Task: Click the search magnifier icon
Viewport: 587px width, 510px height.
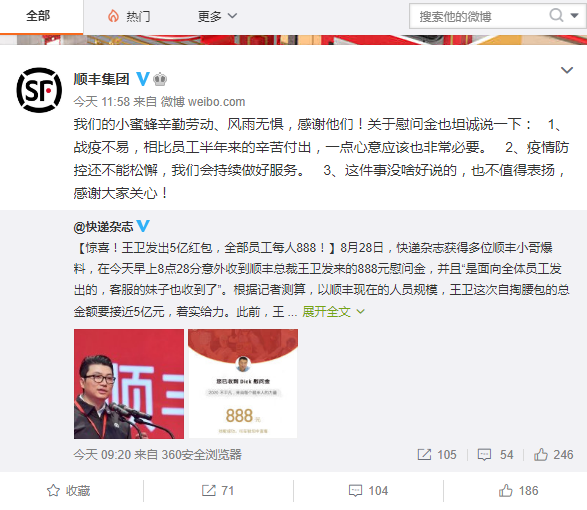Action: 556,16
